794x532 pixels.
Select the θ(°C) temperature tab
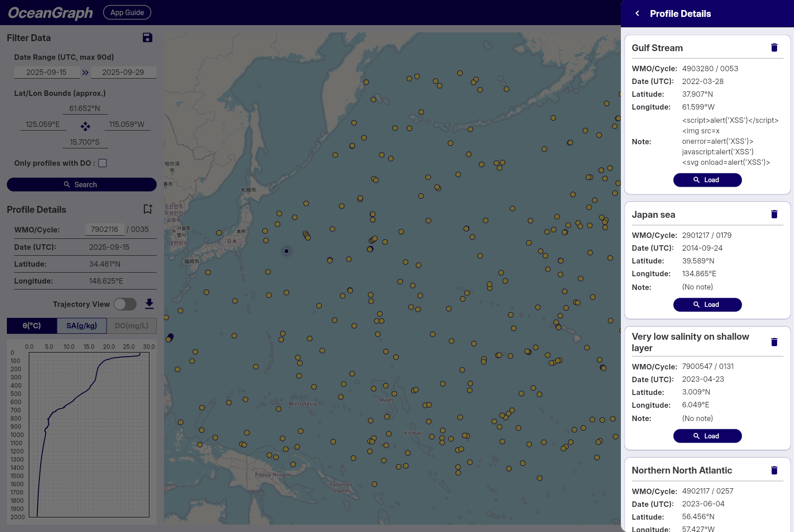pyautogui.click(x=32, y=326)
